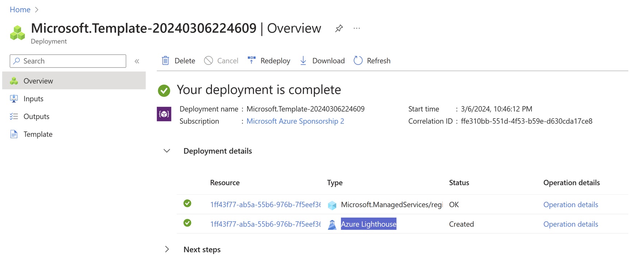This screenshot has height=274, width=644.
Task: Click the Cancel circle icon
Action: pyautogui.click(x=208, y=61)
